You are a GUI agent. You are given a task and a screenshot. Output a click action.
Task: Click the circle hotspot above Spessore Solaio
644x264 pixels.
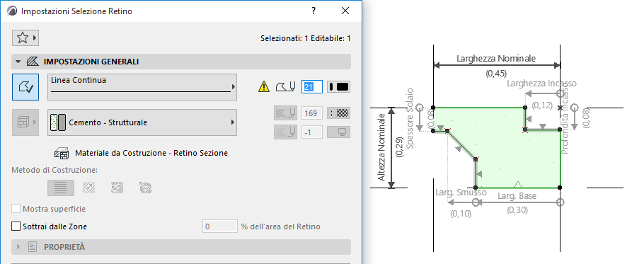click(x=420, y=108)
